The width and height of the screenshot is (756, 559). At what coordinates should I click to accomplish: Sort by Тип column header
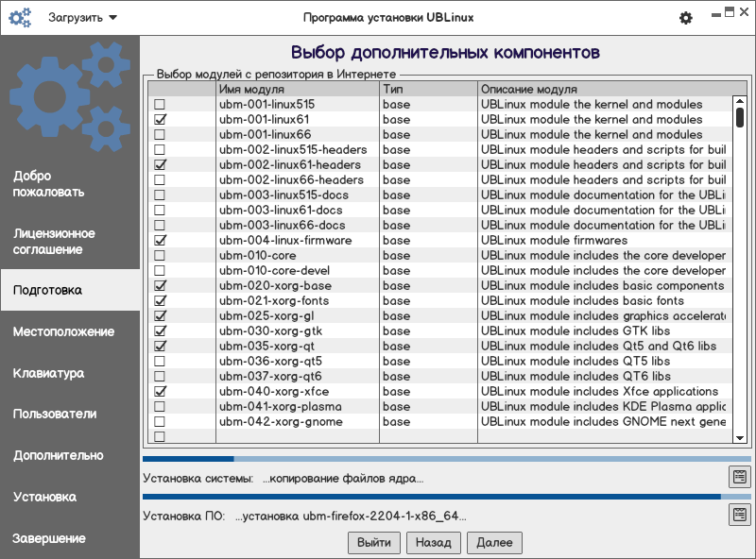pos(428,89)
